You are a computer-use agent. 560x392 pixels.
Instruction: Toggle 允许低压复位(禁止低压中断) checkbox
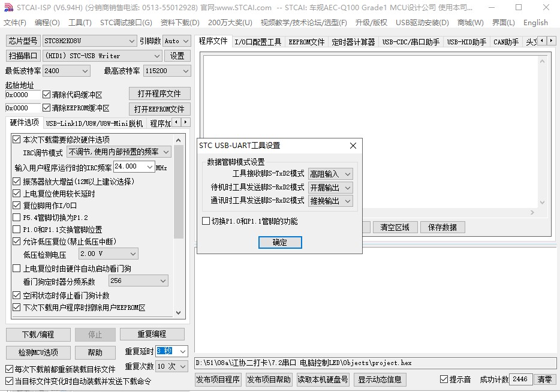coord(16,242)
